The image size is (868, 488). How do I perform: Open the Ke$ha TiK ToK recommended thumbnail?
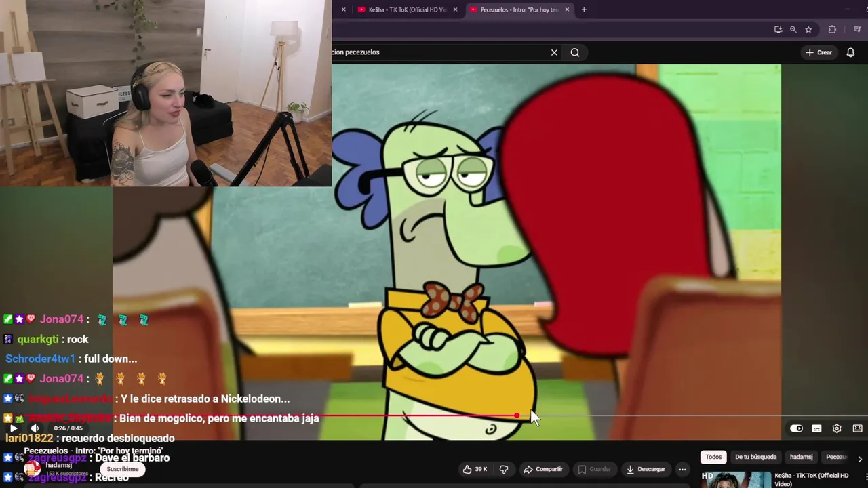[736, 480]
